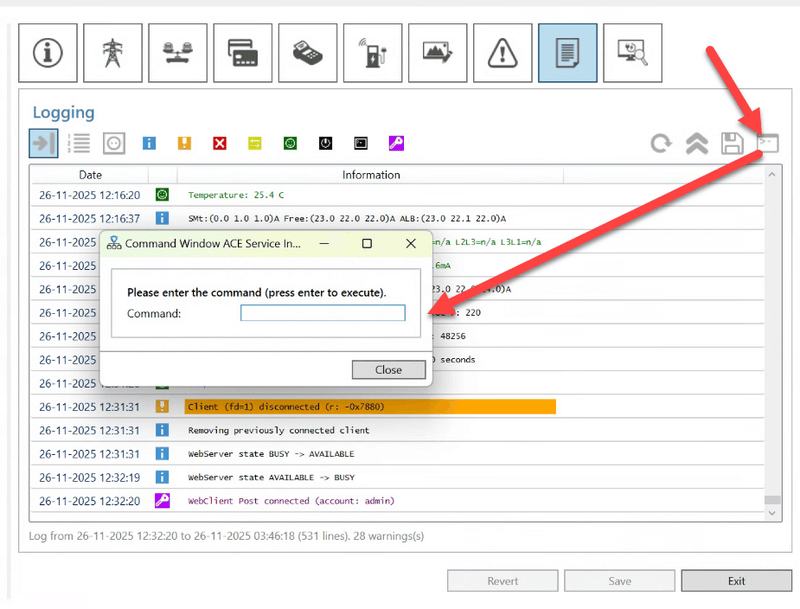The height and width of the screenshot is (609, 800).
Task: Select the Logging document tab
Action: coord(567,53)
